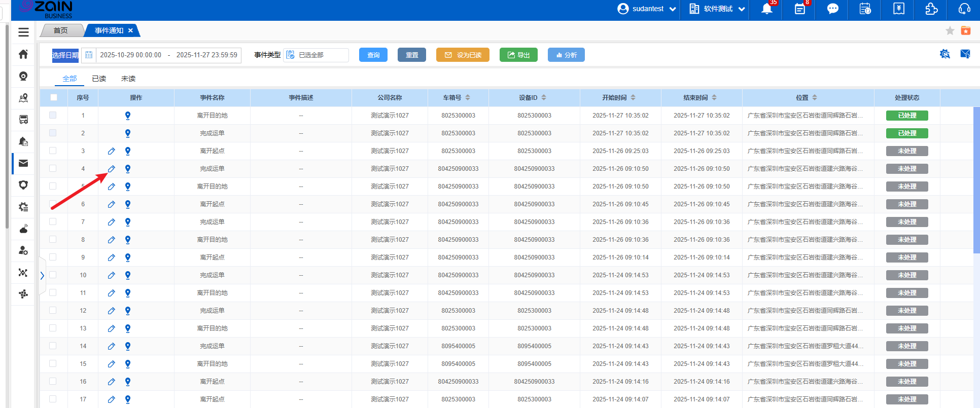Check the checkbox for row 3
Image resolution: width=980 pixels, height=408 pixels.
tap(53, 151)
